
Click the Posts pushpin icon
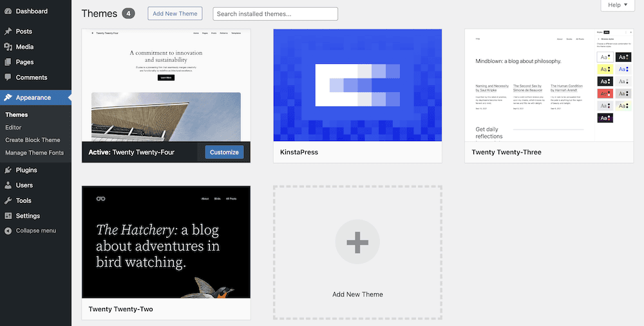coord(8,31)
